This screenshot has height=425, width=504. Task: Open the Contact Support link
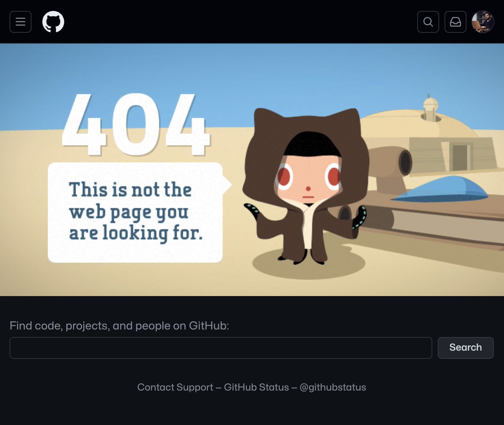(x=175, y=387)
